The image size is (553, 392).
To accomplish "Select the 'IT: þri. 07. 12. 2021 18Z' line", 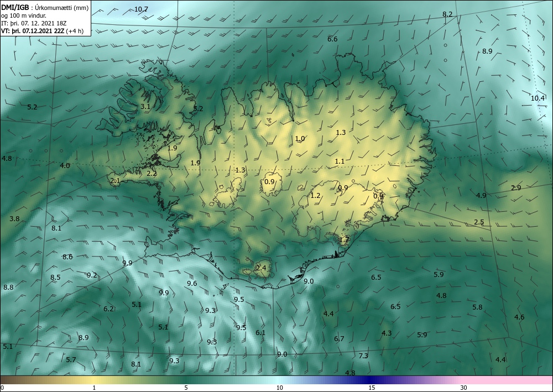I will pyautogui.click(x=33, y=23).
